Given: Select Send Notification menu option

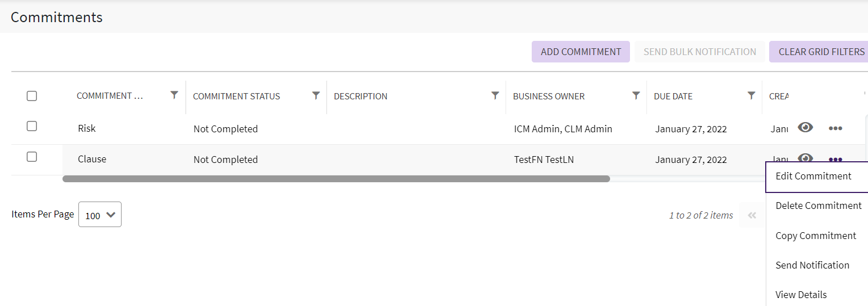Looking at the screenshot, I should tap(812, 265).
